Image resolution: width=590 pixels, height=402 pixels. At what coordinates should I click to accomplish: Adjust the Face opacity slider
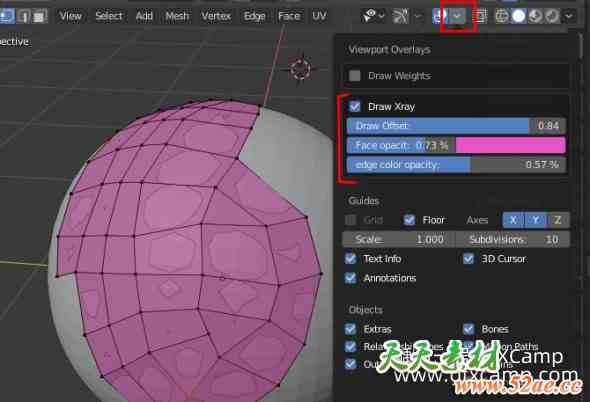click(401, 145)
